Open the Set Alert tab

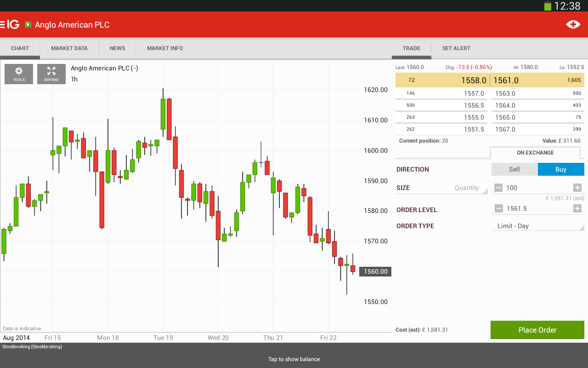pyautogui.click(x=456, y=48)
